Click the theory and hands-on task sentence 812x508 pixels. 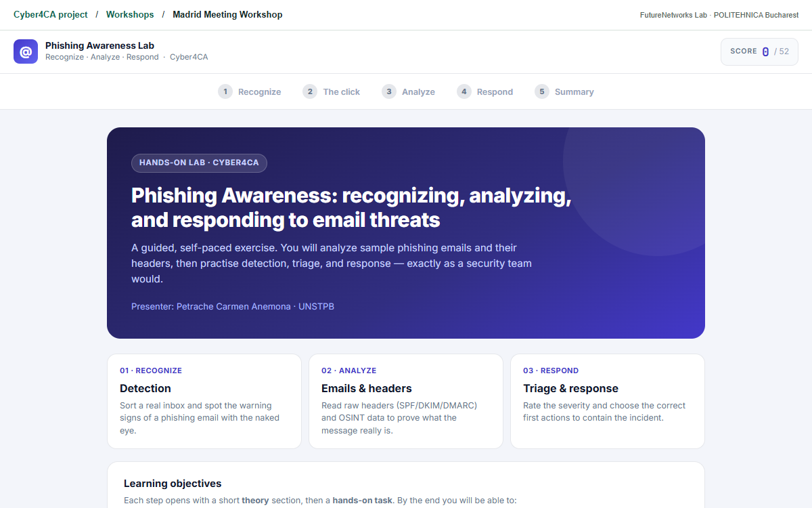point(320,501)
